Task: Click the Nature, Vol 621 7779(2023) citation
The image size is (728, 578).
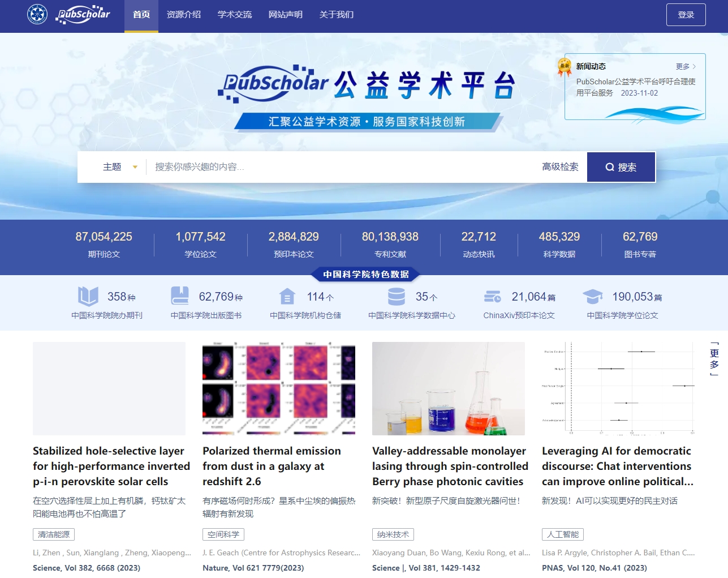Action: pos(253,568)
